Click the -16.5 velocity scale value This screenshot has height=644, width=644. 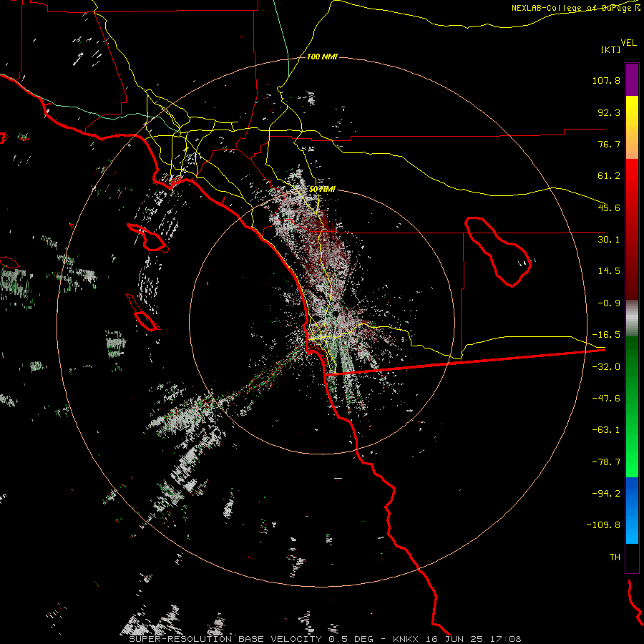click(606, 335)
